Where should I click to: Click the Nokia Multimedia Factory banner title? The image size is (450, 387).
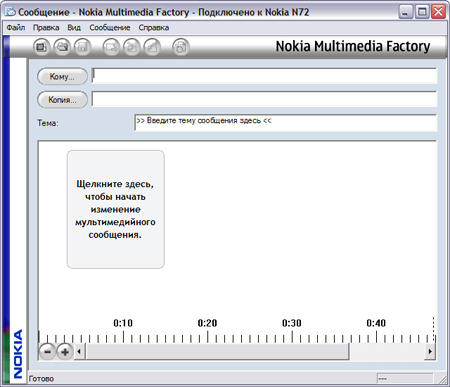click(x=353, y=46)
